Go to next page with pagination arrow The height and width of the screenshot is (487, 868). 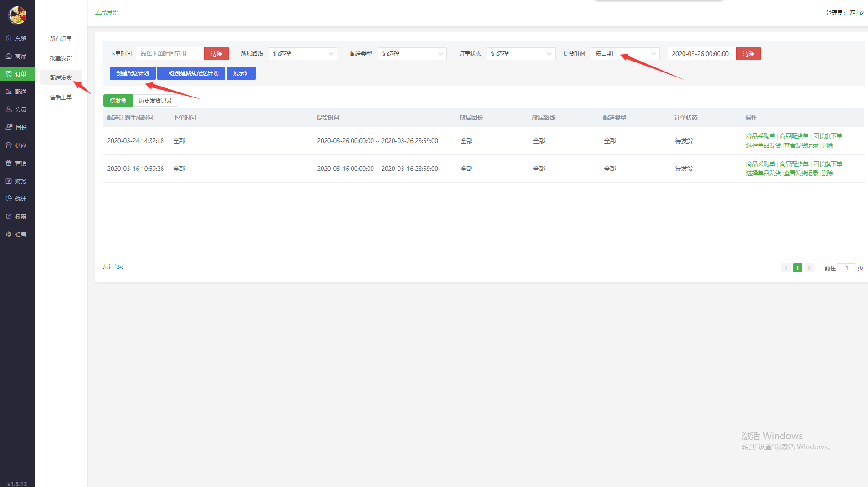(809, 268)
